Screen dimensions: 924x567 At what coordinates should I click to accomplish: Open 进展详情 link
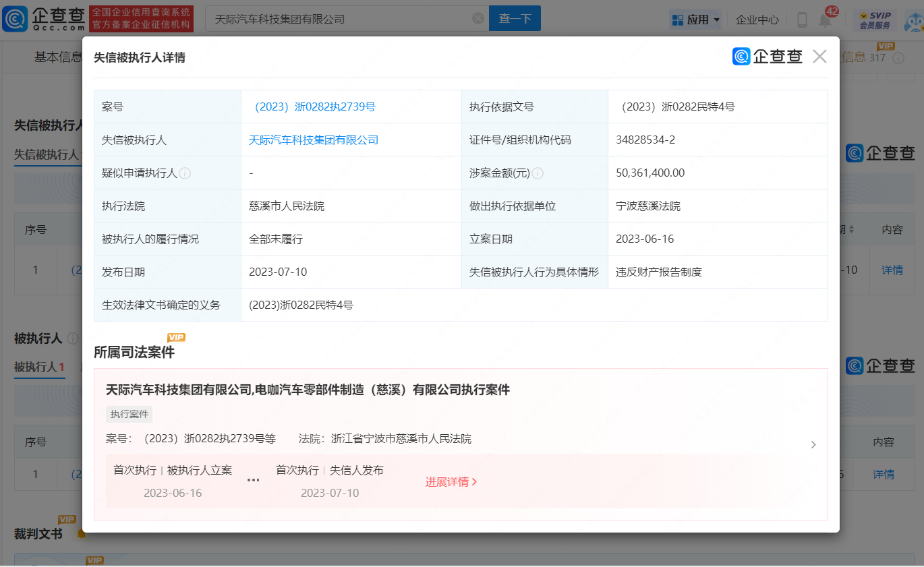coord(451,482)
